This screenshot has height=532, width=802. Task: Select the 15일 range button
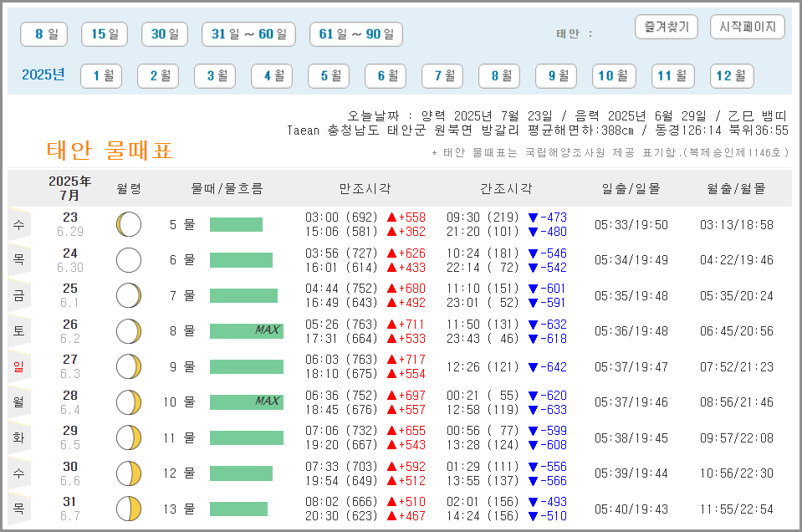[x=105, y=34]
